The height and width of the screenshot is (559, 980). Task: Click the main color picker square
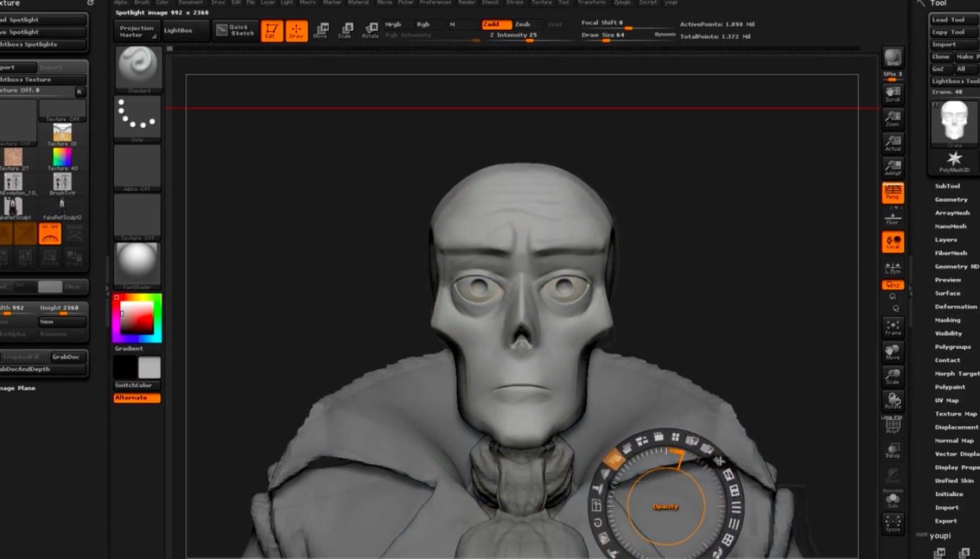click(137, 318)
